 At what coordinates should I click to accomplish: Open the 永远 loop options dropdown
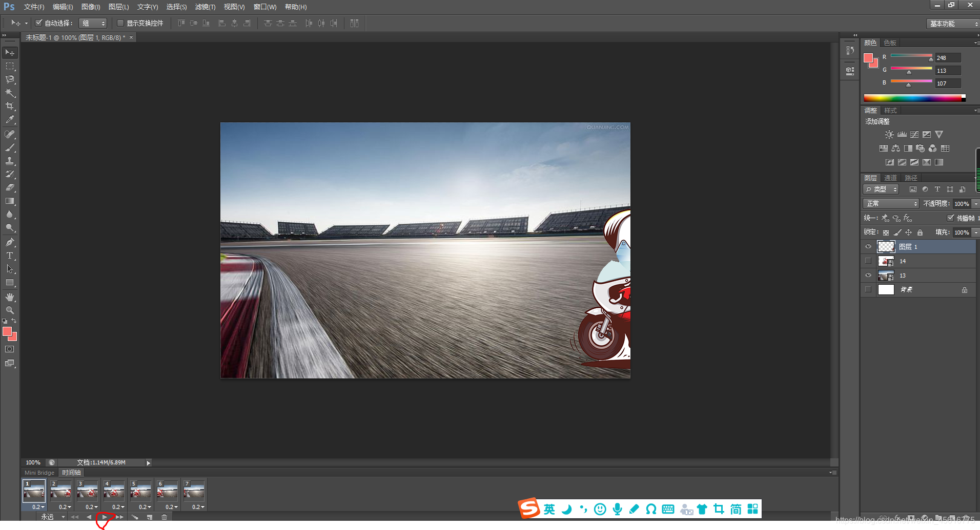53,517
